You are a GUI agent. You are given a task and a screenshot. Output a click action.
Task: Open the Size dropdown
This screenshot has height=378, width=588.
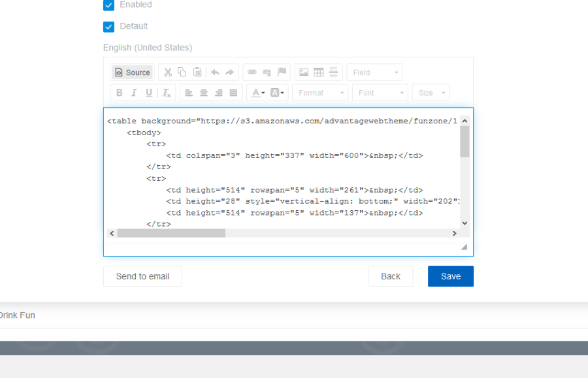tap(431, 93)
